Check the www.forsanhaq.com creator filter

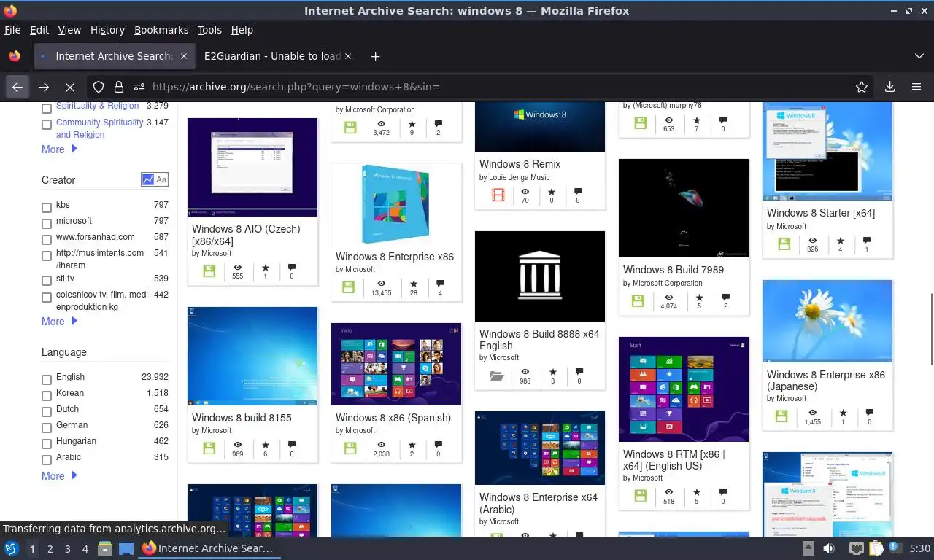47,240
